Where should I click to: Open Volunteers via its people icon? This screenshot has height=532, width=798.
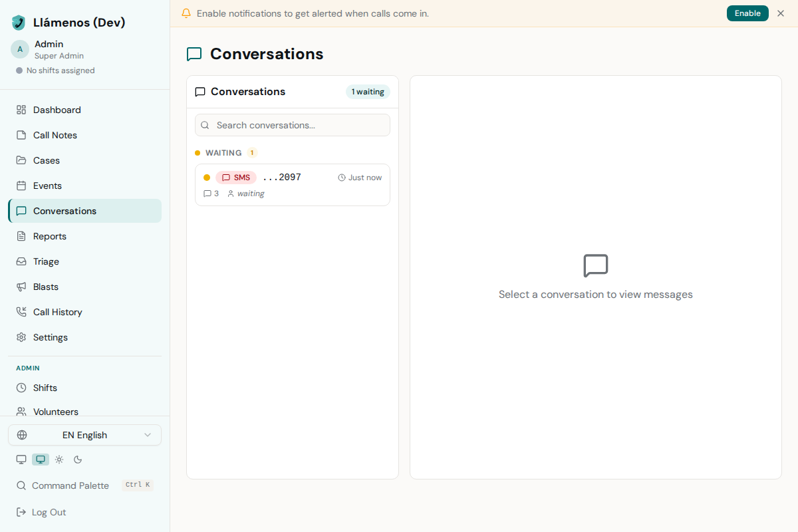coord(21,412)
